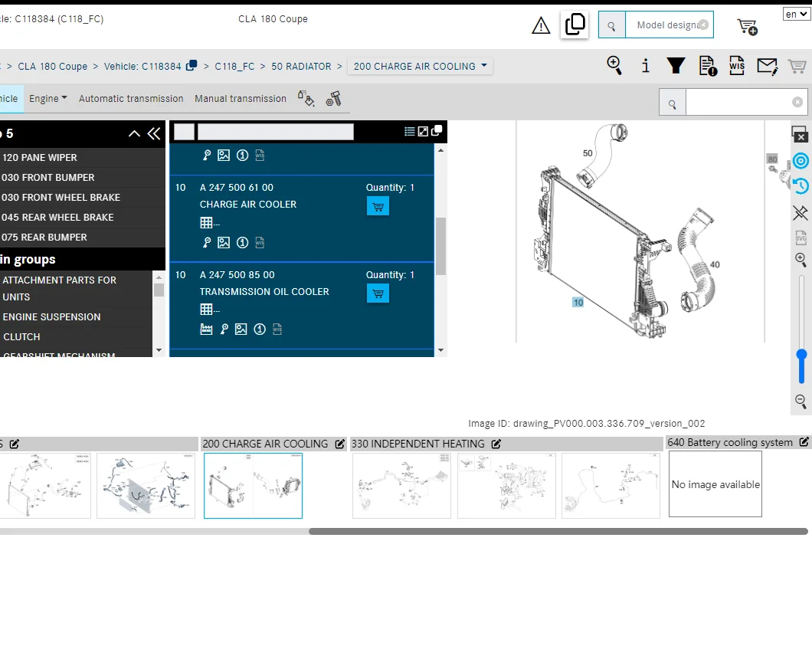The width and height of the screenshot is (812, 672).
Task: Click the warning triangle icon in header
Action: pyautogui.click(x=541, y=25)
